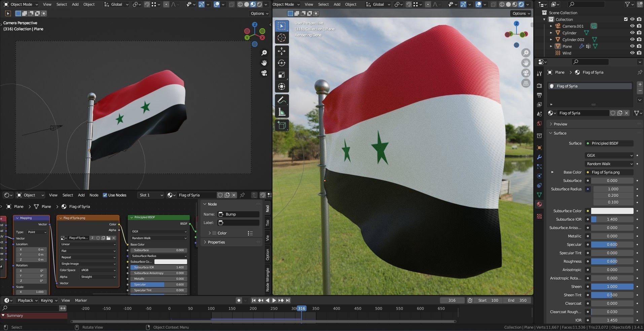Image resolution: width=644 pixels, height=331 pixels.
Task: Select the Transform tool
Action: point(282,86)
